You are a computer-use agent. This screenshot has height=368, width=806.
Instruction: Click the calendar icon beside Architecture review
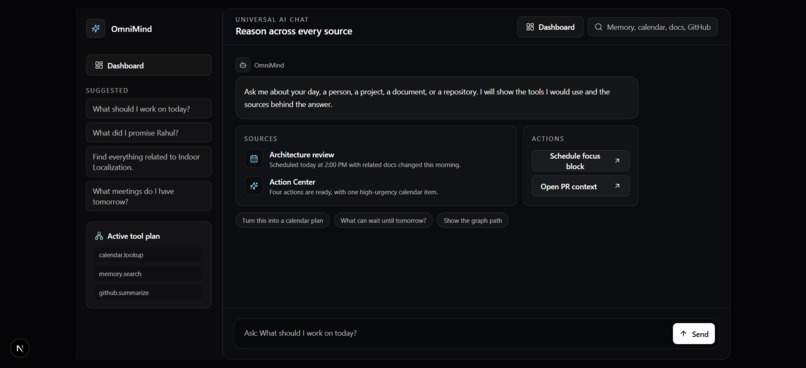click(x=254, y=159)
